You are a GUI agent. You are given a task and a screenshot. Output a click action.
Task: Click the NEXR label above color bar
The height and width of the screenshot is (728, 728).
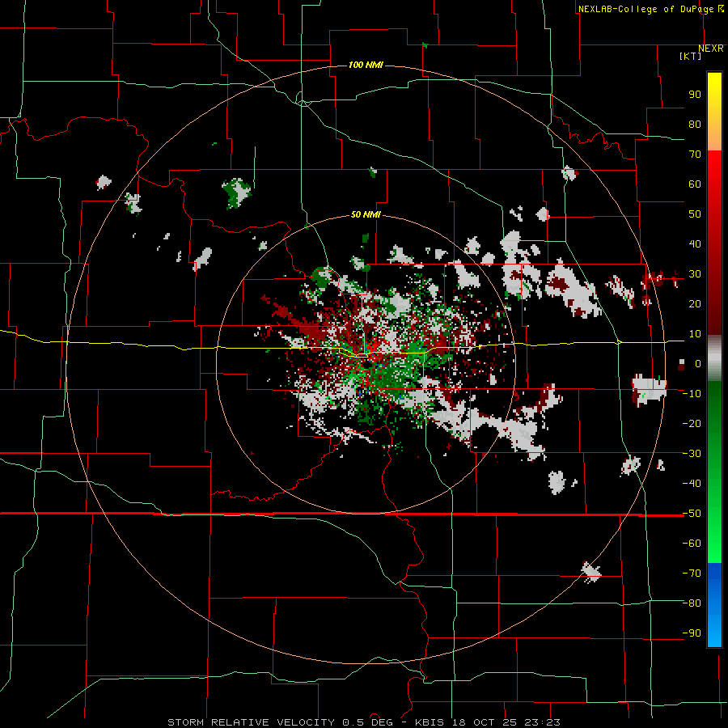(x=711, y=49)
